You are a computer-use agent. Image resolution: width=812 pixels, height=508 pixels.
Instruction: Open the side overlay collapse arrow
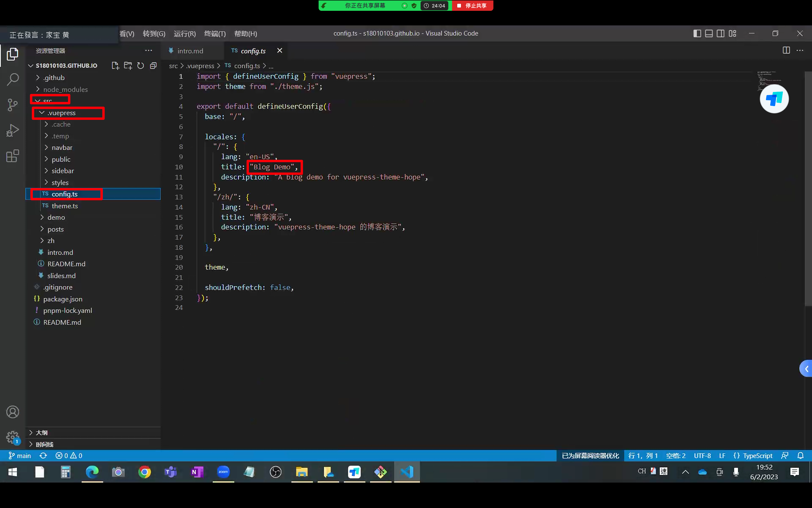click(x=806, y=369)
